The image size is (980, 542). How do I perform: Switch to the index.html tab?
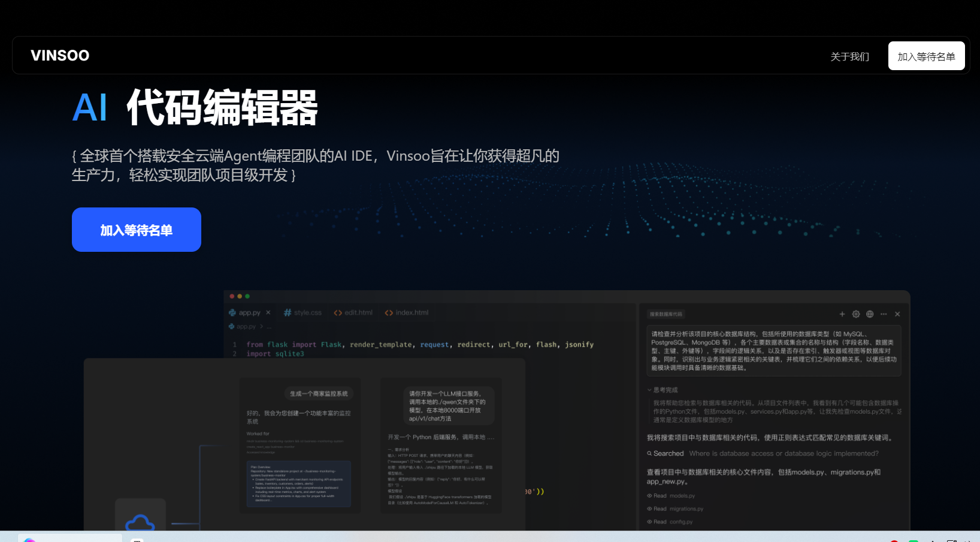tap(407, 313)
